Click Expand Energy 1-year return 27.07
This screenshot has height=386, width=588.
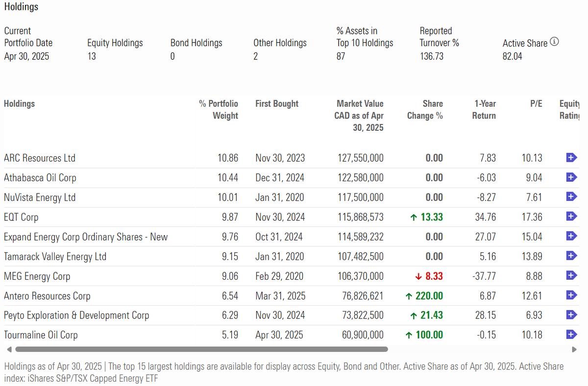pos(486,237)
